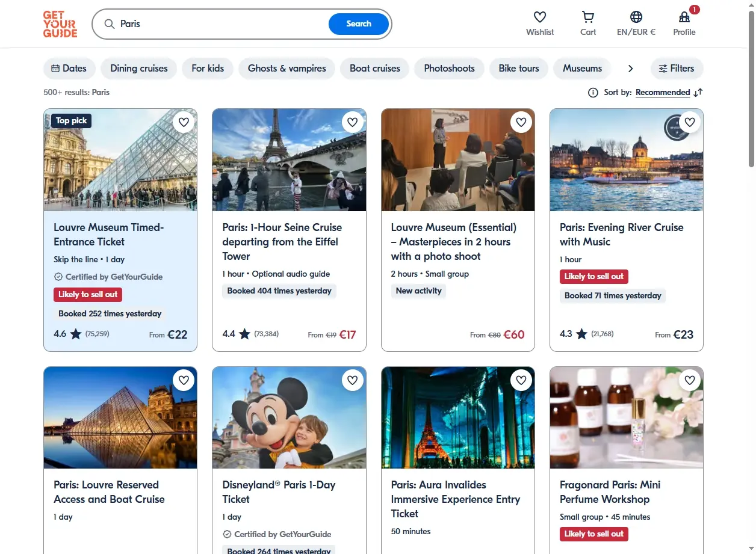Add Louvre Timed-Entrance Ticket to wishlist
Image resolution: width=756 pixels, height=554 pixels.
tap(184, 122)
